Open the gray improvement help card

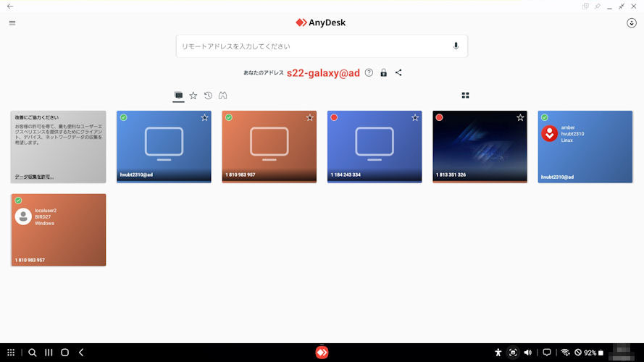59,146
